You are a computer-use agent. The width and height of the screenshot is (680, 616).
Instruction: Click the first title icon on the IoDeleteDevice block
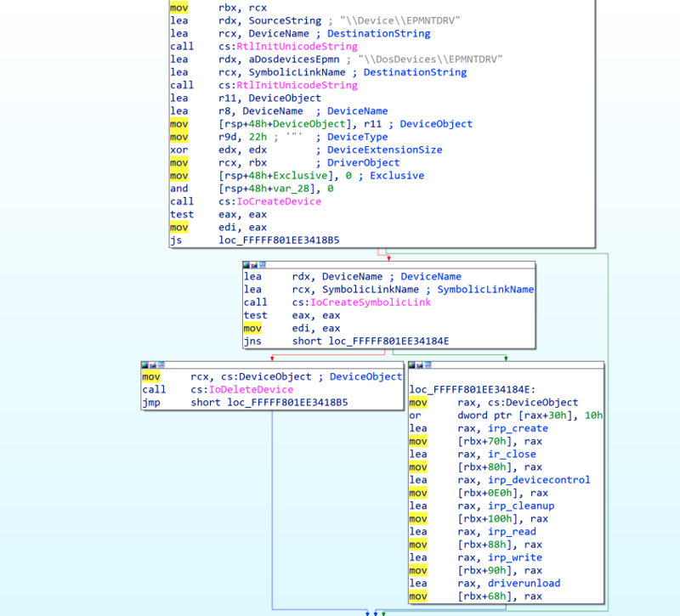coord(144,365)
